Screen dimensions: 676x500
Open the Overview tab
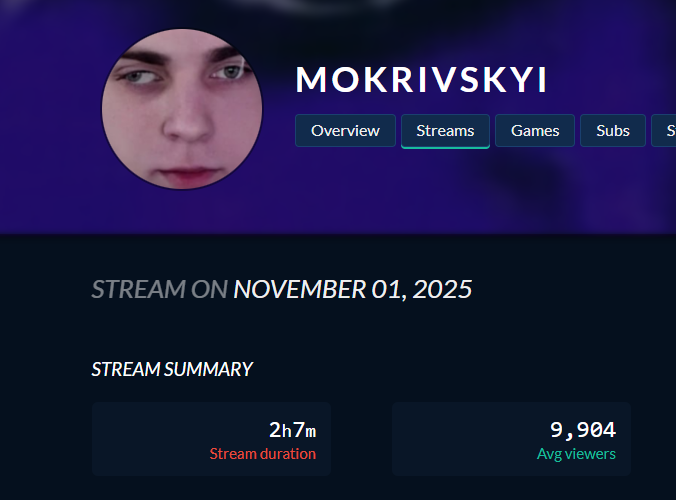point(345,131)
